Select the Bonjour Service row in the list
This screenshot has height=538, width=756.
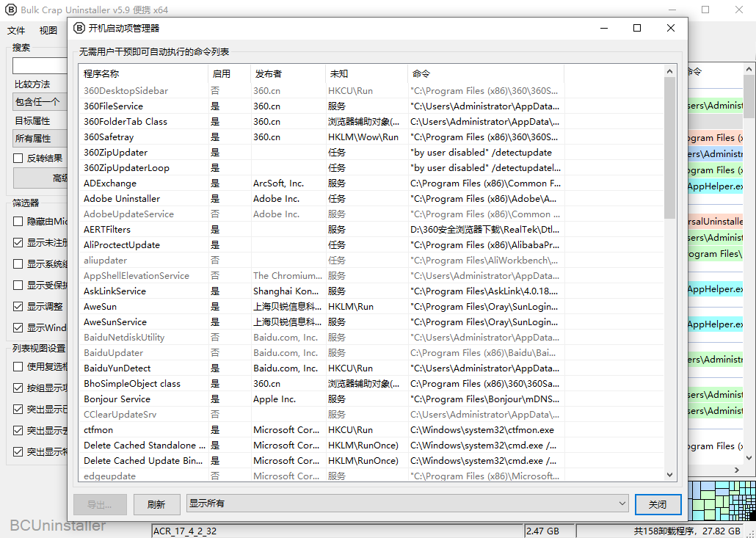117,399
